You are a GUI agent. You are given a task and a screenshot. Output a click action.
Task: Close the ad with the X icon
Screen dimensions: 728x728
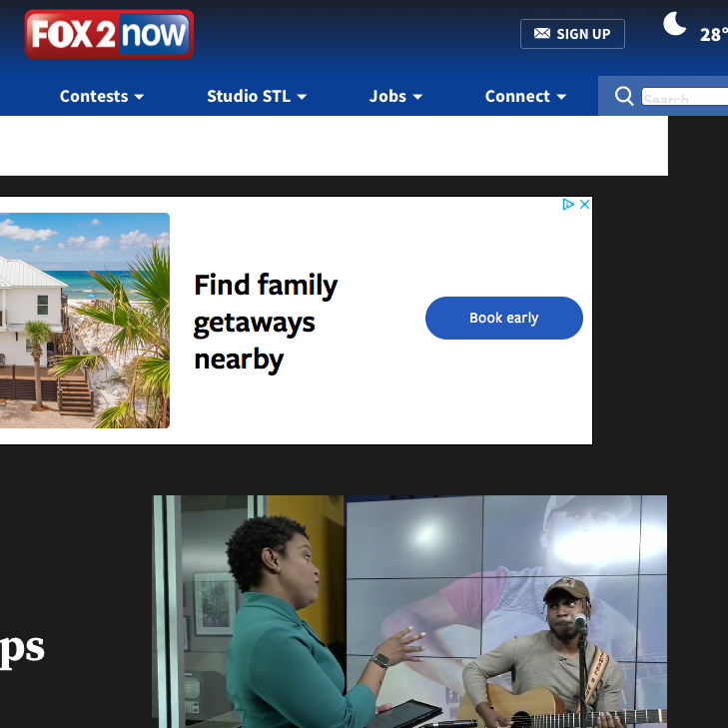click(x=584, y=205)
